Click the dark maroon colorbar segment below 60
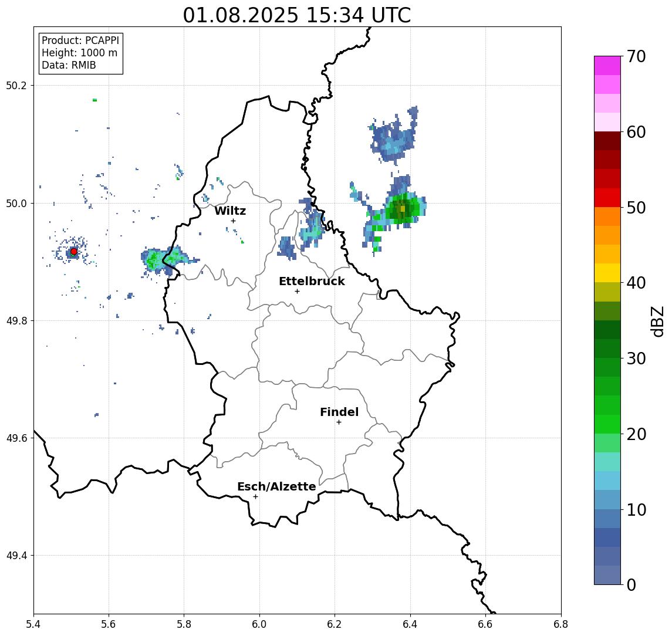This screenshot has width=672, height=636. (607, 141)
